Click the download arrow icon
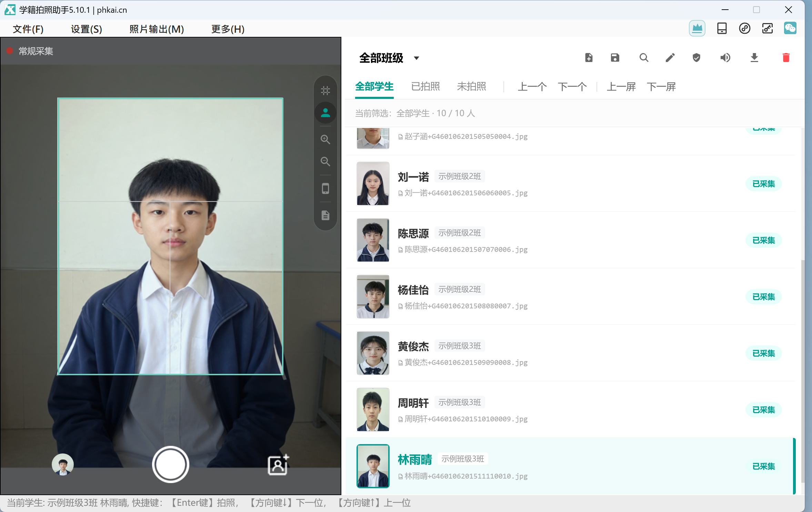 click(754, 58)
